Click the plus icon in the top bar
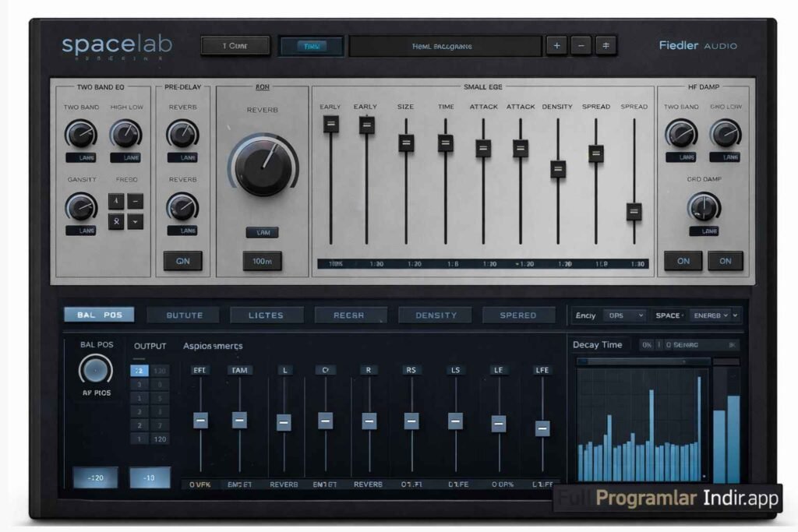This screenshot has width=798, height=532. pos(556,46)
